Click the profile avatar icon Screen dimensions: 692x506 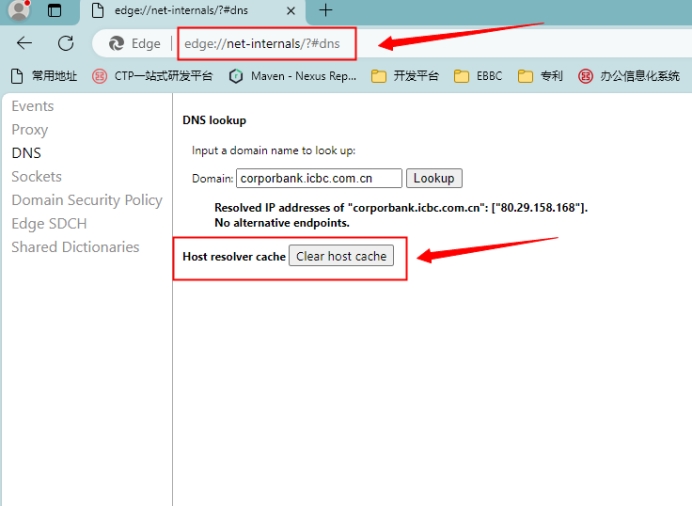pyautogui.click(x=19, y=11)
